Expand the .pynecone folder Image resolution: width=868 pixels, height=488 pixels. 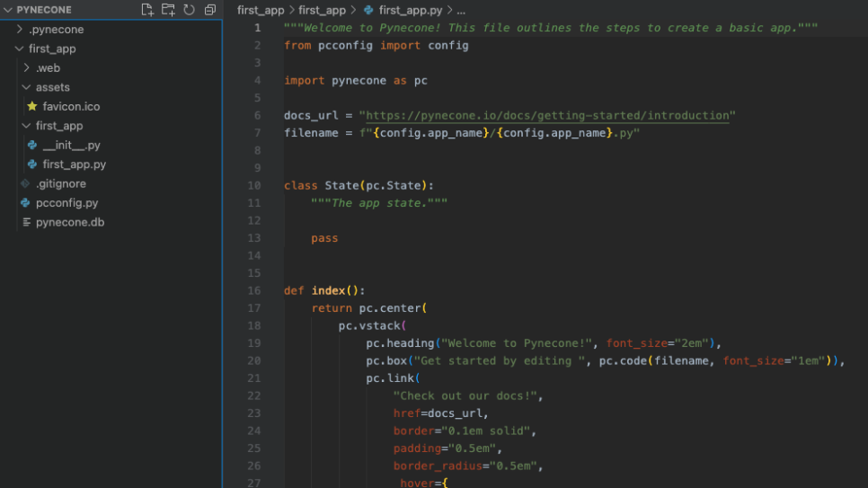[x=20, y=29]
